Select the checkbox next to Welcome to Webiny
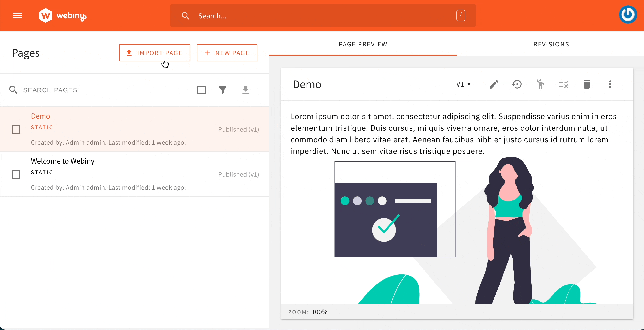This screenshot has height=330, width=644. pyautogui.click(x=16, y=174)
